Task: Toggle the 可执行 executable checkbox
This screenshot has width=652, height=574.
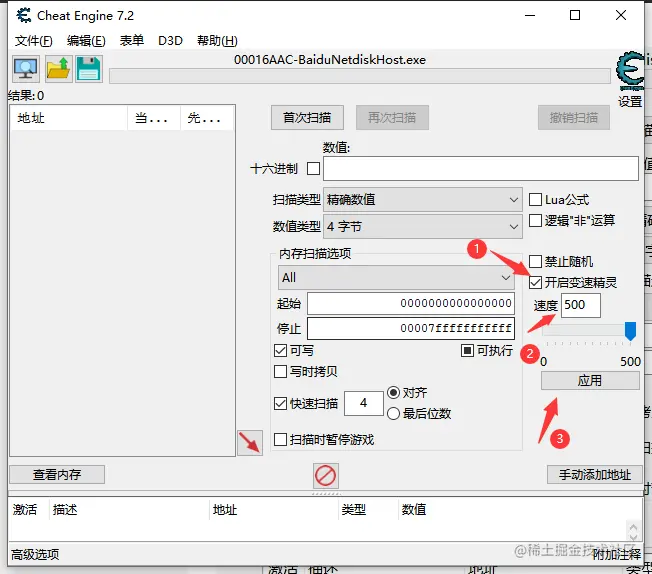Action: coord(467,351)
